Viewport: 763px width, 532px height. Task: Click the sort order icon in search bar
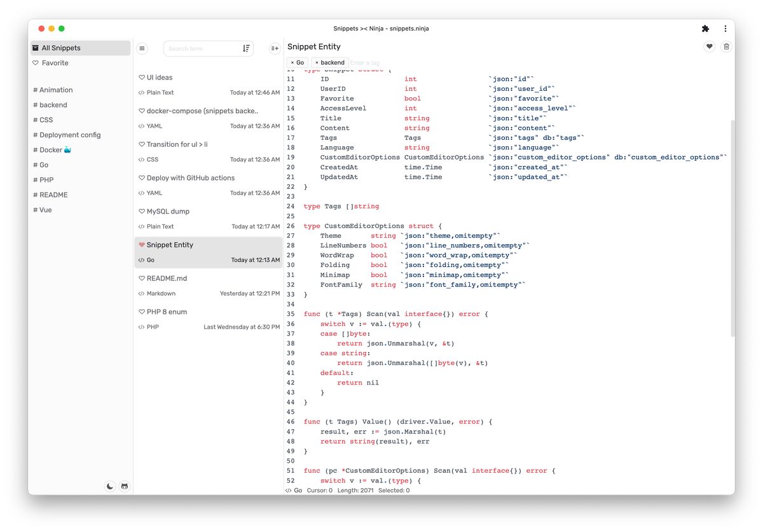pos(247,48)
